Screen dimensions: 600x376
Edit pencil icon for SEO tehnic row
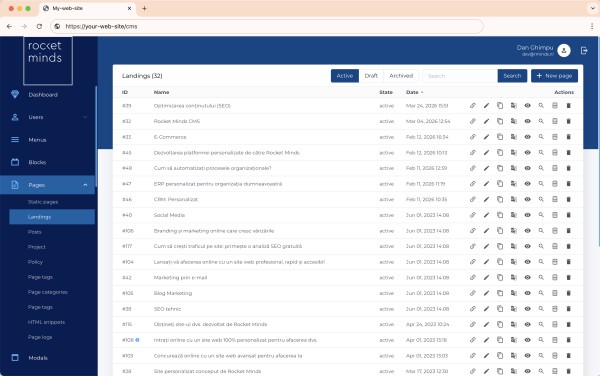(x=486, y=309)
